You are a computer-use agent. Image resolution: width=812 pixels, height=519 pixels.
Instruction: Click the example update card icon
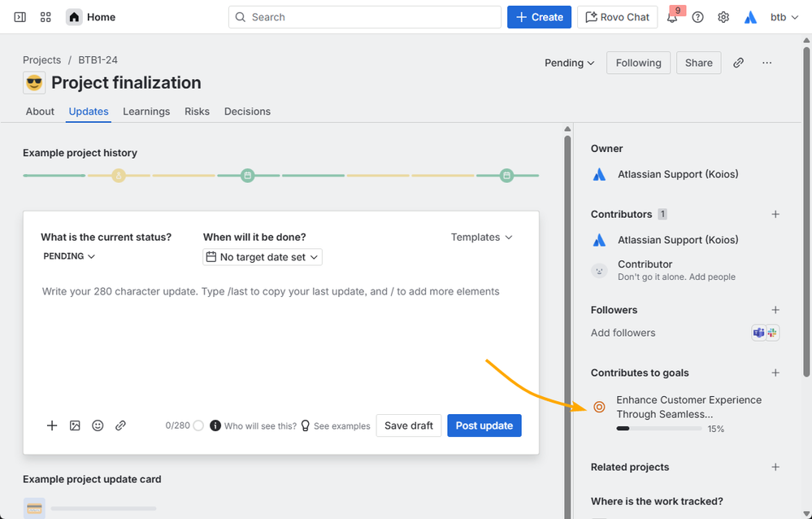(34, 508)
